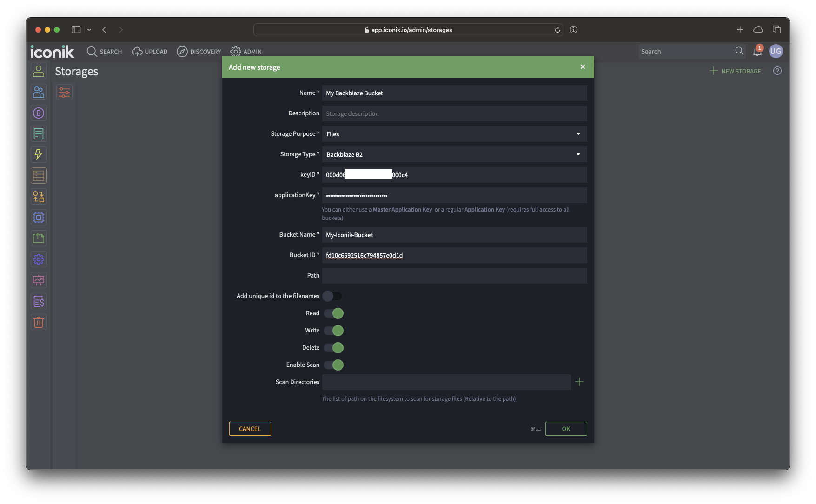Image resolution: width=816 pixels, height=504 pixels.
Task: Open the UG user avatar menu
Action: (x=776, y=51)
